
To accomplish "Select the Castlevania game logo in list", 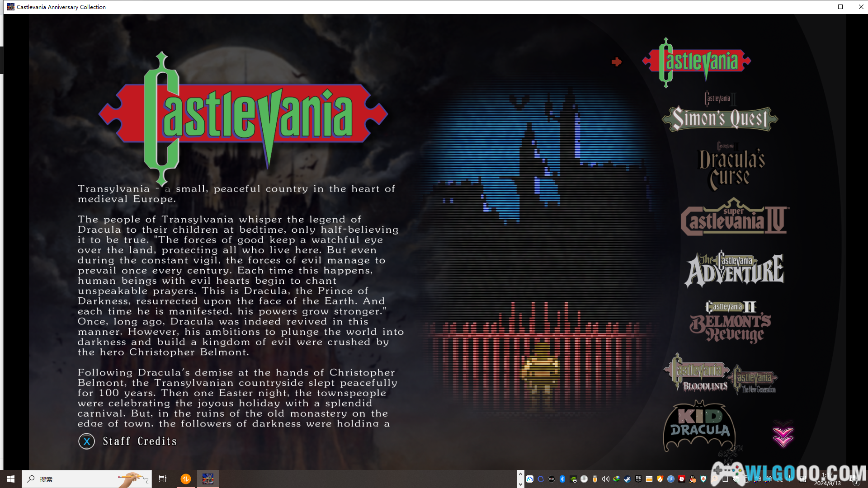I will 696,62.
